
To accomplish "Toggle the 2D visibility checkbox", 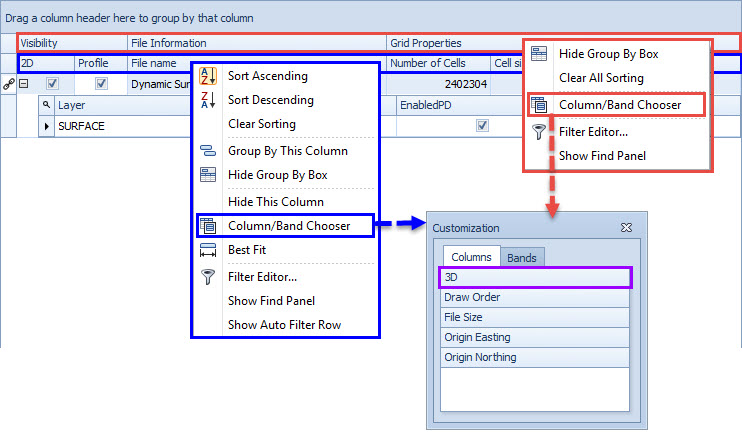I will (x=53, y=85).
